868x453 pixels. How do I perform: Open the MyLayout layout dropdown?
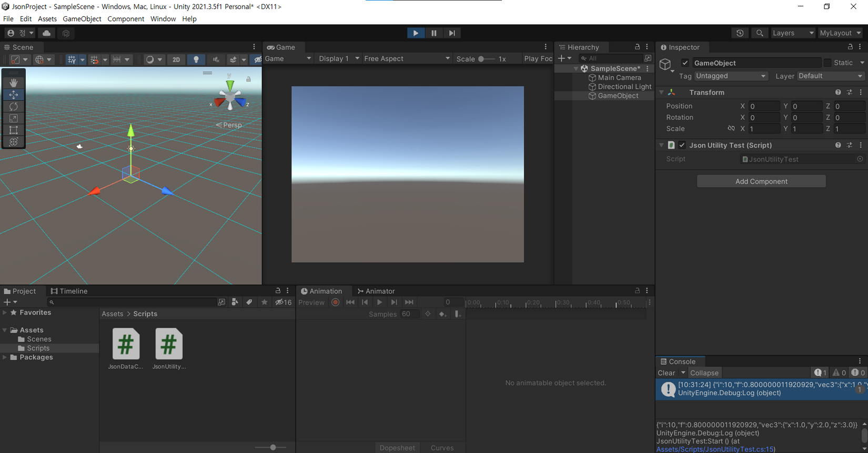pos(840,33)
